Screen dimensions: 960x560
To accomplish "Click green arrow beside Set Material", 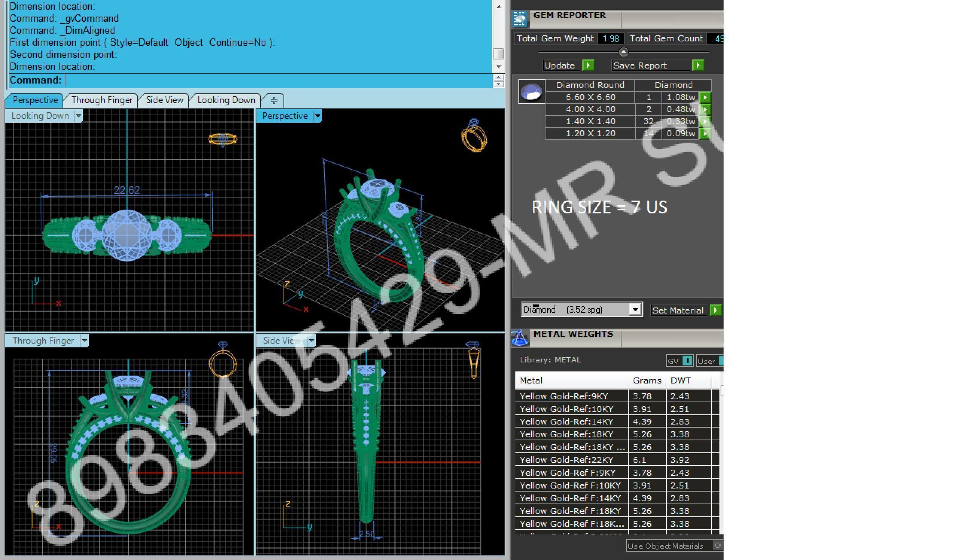I will coord(715,310).
